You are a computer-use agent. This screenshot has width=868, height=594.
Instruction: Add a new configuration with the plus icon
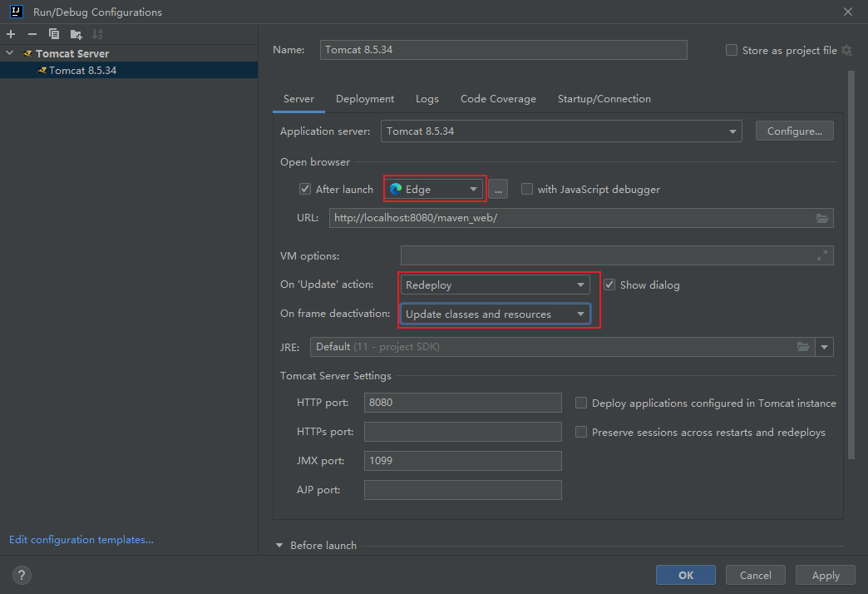click(11, 34)
